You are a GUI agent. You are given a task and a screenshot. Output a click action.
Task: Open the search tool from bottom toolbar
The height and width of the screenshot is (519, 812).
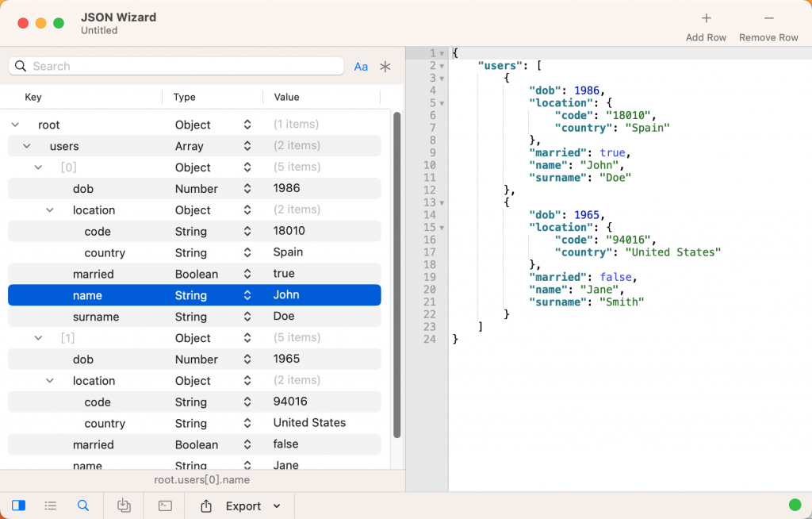tap(83, 506)
